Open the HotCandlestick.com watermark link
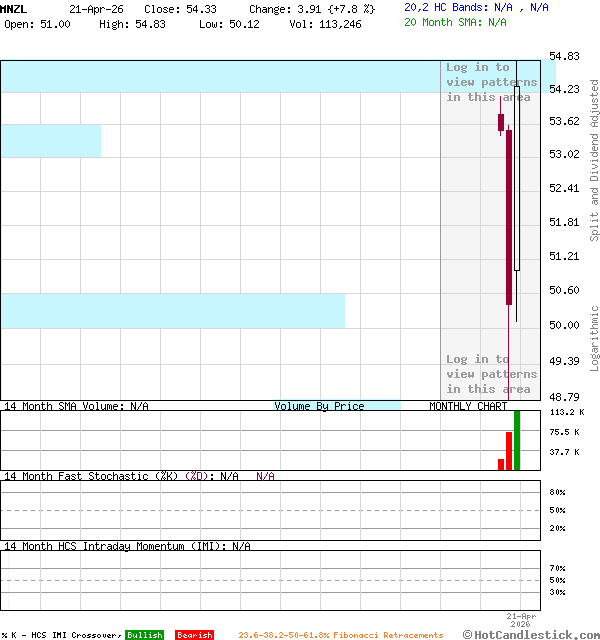Screen dimensions: 600x640 coord(536,635)
